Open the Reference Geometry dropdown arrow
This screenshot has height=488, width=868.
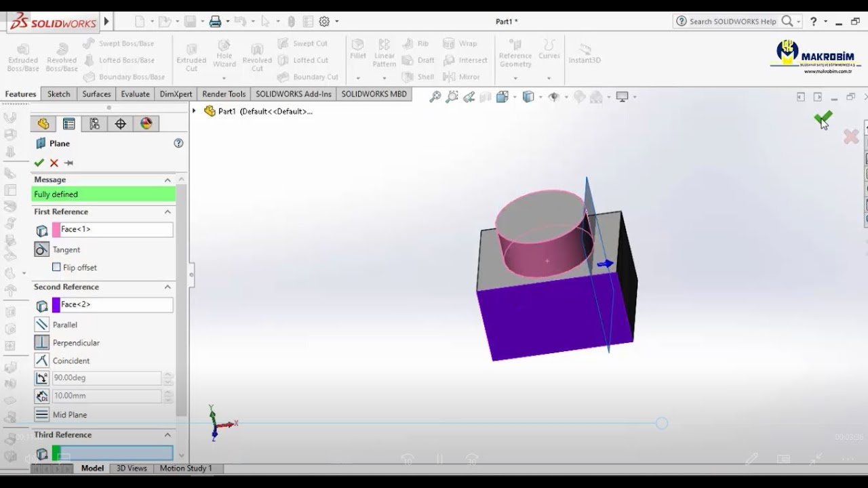click(x=515, y=78)
